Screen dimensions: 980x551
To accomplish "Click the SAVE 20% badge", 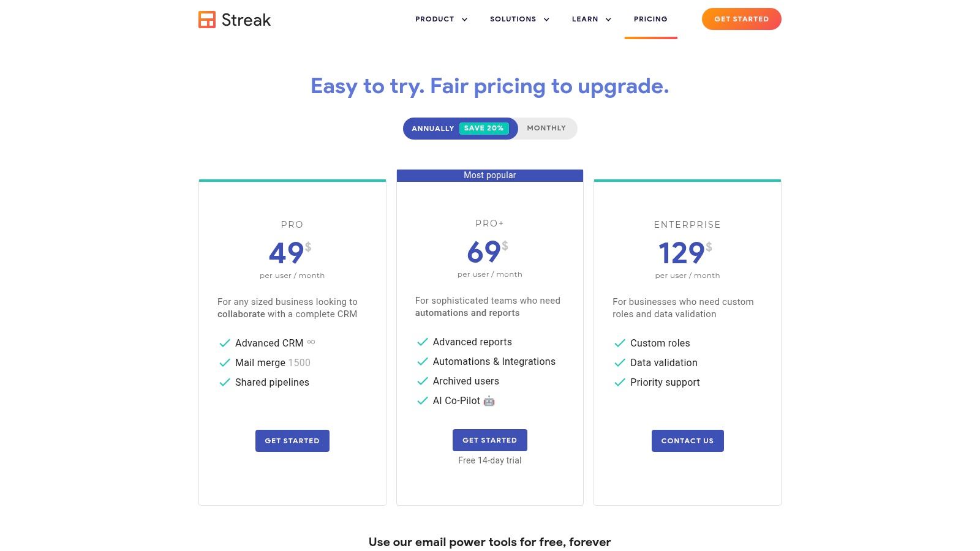I will 483,128.
